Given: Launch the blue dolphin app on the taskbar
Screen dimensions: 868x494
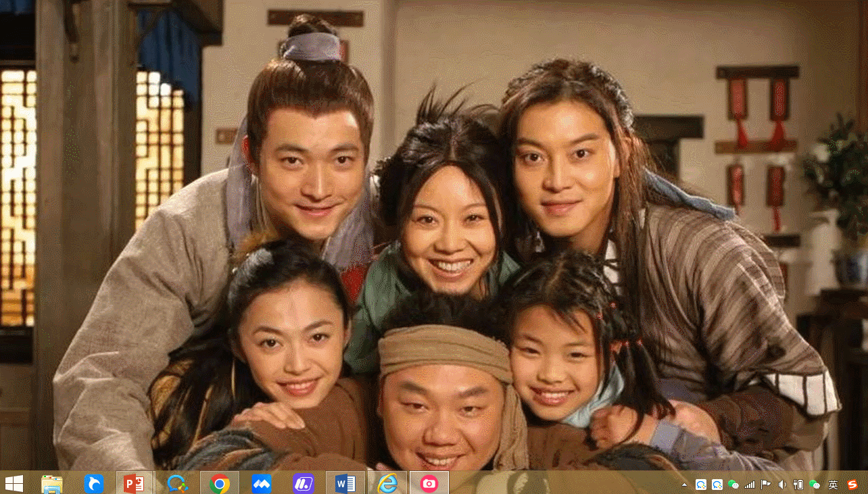Looking at the screenshot, I should (94, 483).
